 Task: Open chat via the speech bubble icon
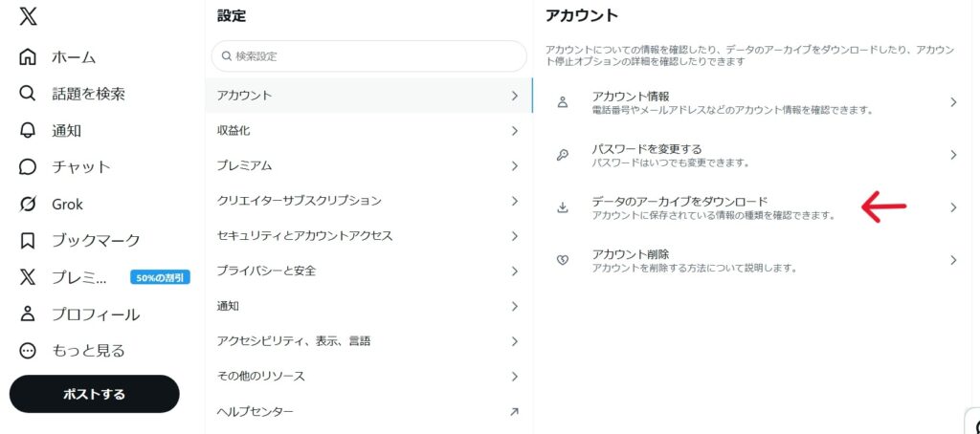29,167
